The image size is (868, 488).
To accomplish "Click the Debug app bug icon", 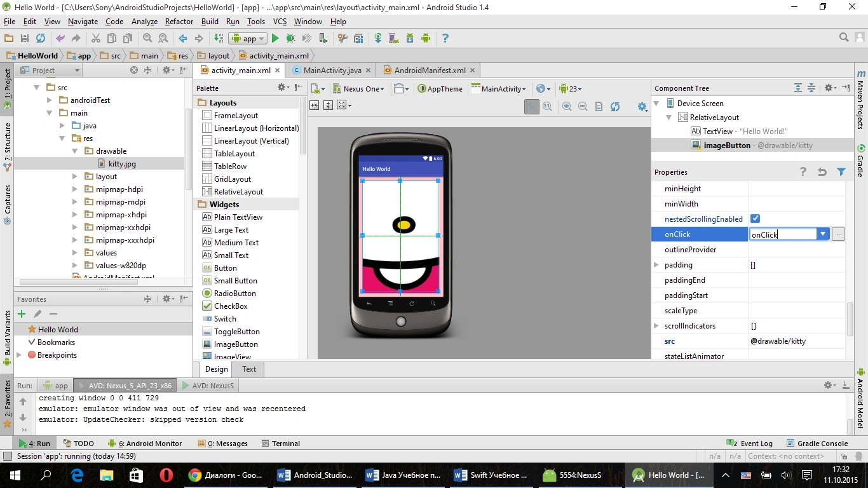I will point(290,38).
